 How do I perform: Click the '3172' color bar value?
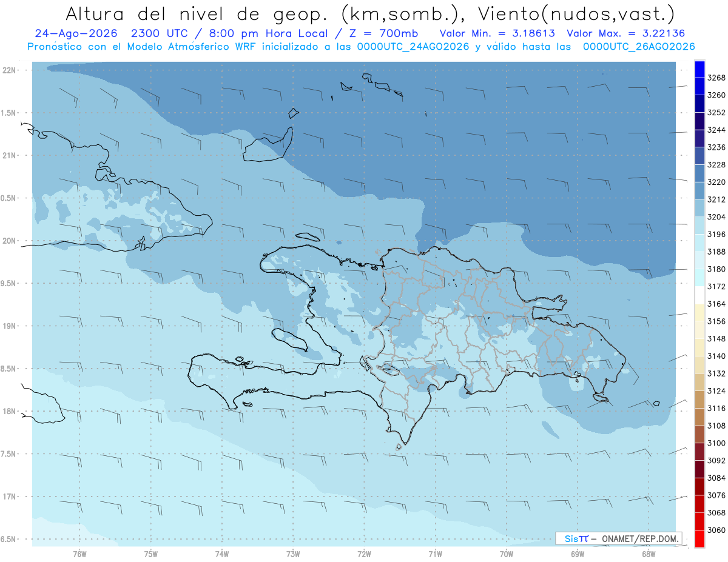[x=716, y=286]
